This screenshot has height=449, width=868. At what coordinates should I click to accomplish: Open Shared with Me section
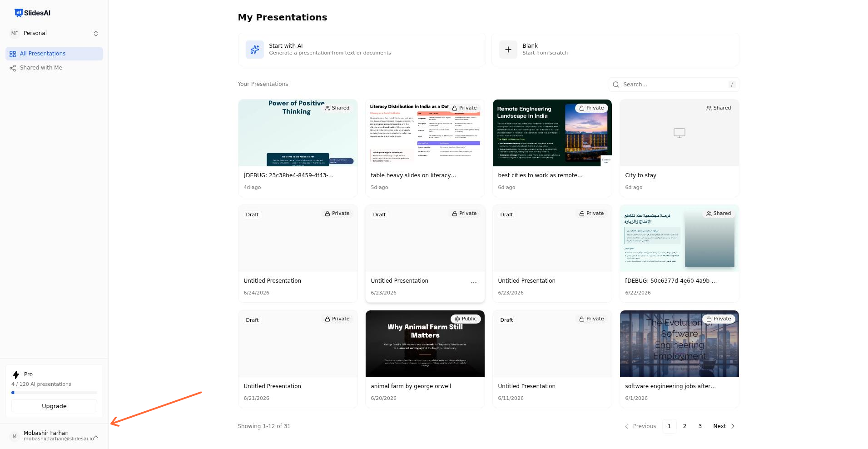pos(54,68)
